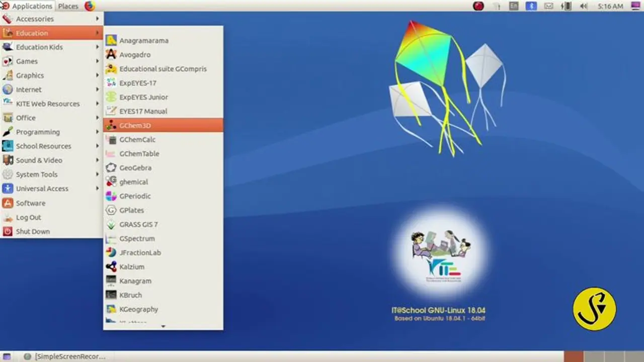Open SimpleScreenRecorder taskbar button

(x=64, y=356)
